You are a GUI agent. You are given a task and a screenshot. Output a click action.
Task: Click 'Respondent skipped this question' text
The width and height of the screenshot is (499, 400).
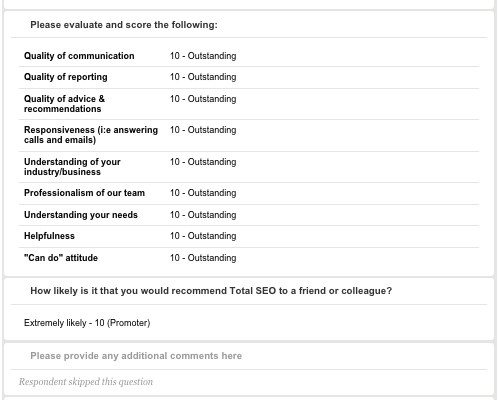[x=86, y=382]
